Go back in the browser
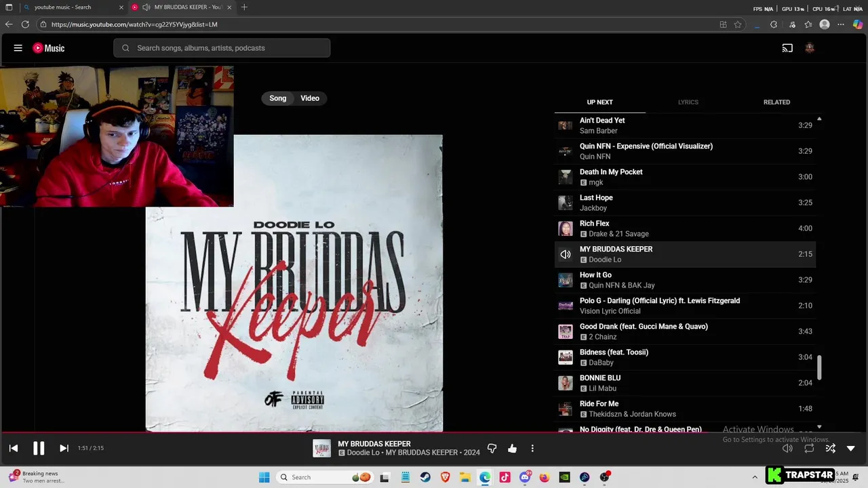Image resolution: width=868 pixels, height=488 pixels. tap(9, 24)
